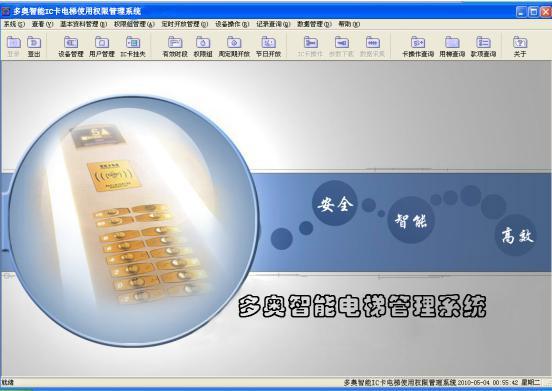Open 设备管理 device management from toolbar
The width and height of the screenshot is (552, 391).
click(71, 46)
